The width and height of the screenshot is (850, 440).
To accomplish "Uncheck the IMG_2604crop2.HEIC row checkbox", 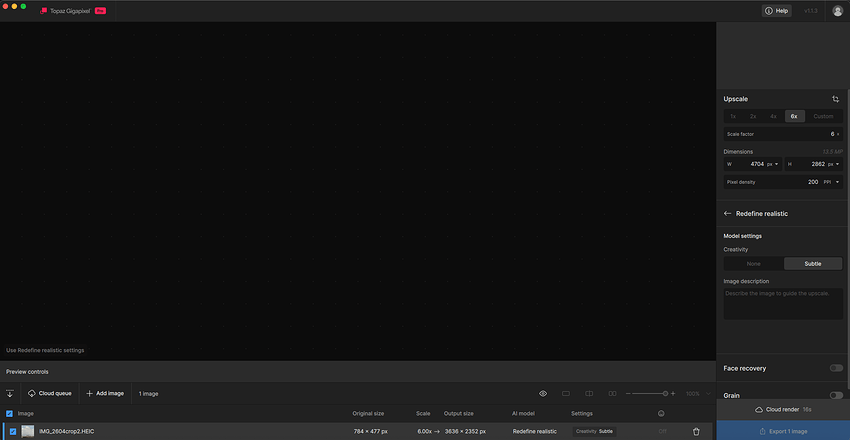I will point(12,431).
